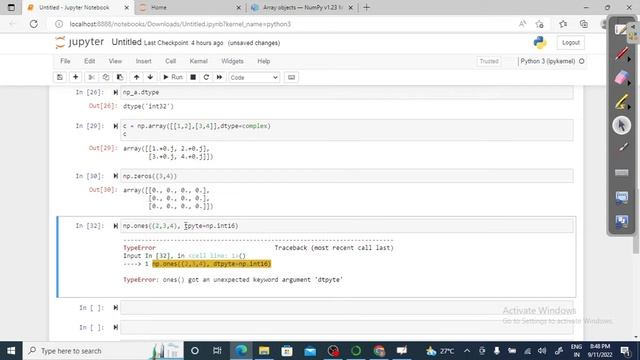Viewport: 640px width, 360px height.
Task: Open the File menu
Action: (x=65, y=61)
